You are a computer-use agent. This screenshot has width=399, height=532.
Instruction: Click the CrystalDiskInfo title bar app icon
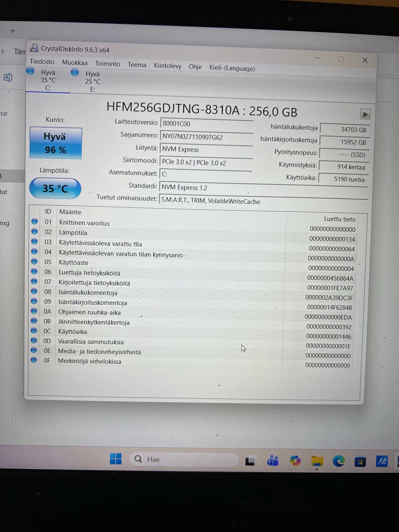point(34,48)
